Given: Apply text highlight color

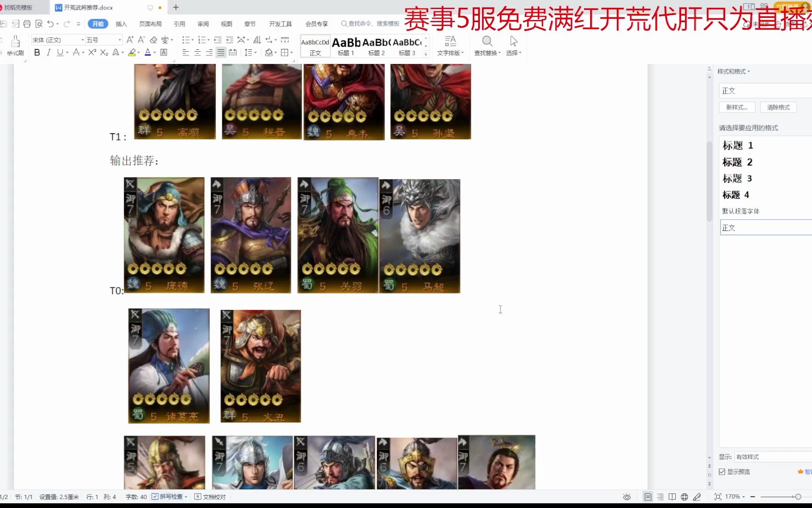Looking at the screenshot, I should tap(132, 53).
